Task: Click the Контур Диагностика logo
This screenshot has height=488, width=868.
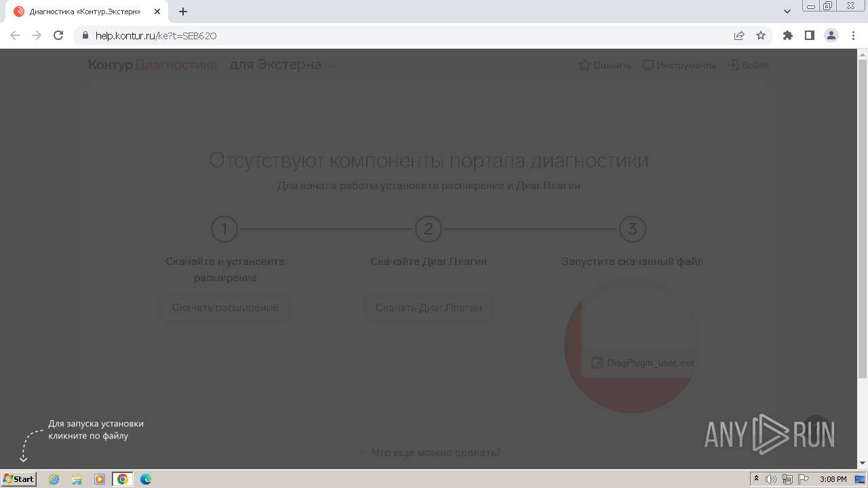Action: 153,65
